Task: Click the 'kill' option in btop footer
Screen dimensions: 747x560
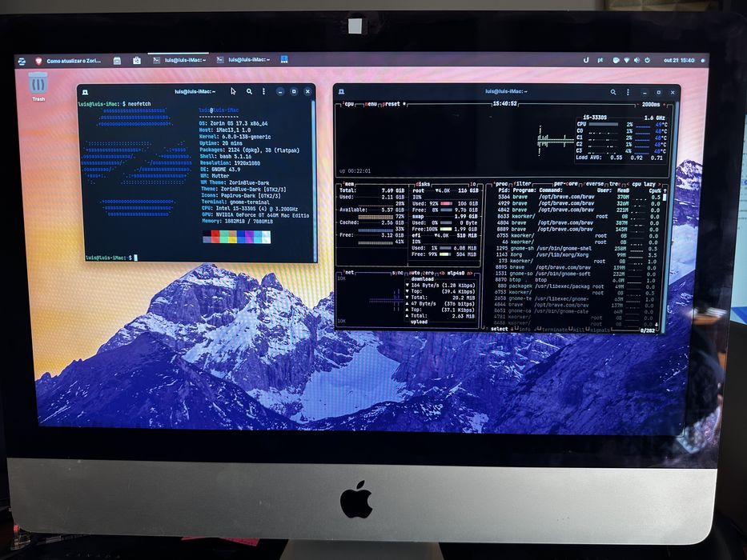Action: [x=577, y=330]
